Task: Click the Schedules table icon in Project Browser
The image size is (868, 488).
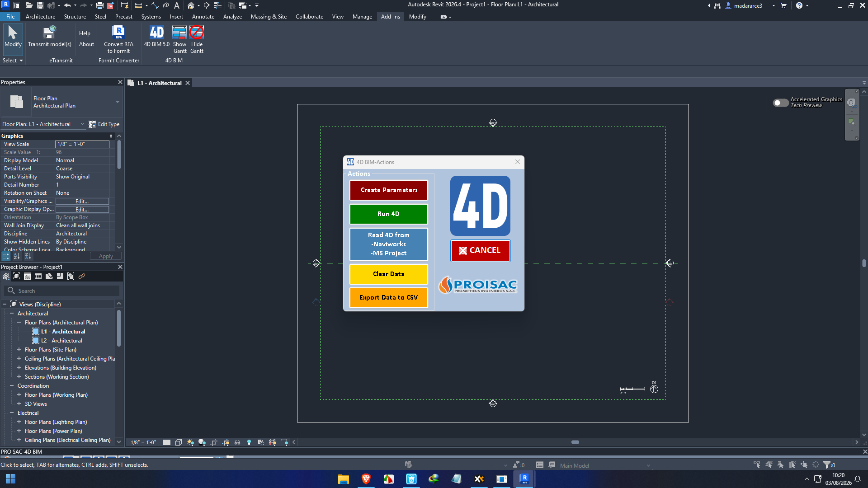Action: [38, 276]
